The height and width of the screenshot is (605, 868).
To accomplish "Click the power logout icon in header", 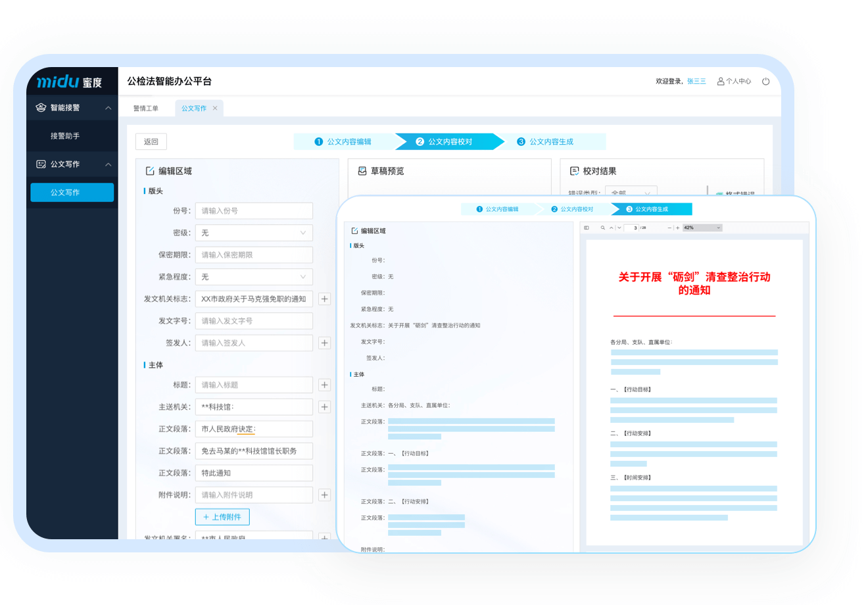I will point(765,82).
